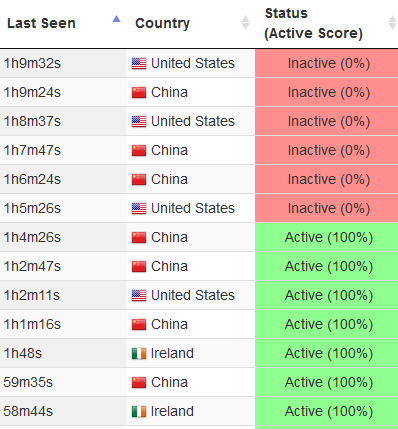Image resolution: width=398 pixels, height=429 pixels.
Task: Click the US flag in 1h2m11s row
Action: 139,295
